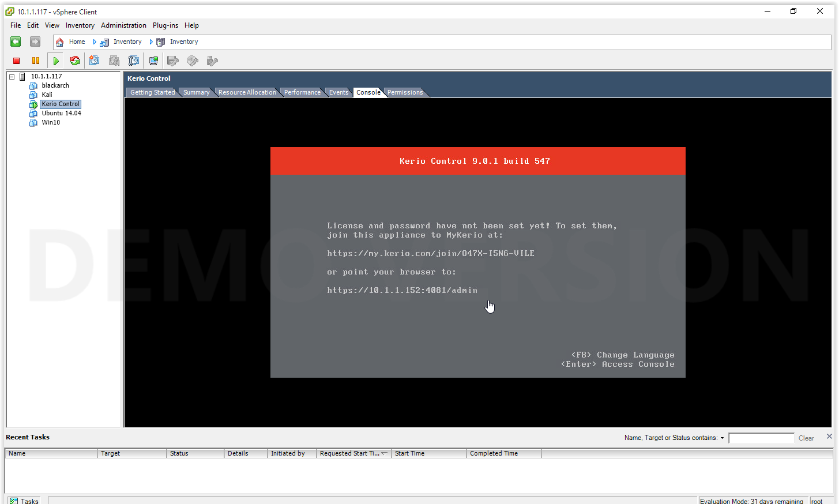Close the Recent Tasks panel
Viewport: 839px width, 504px height.
pyautogui.click(x=829, y=437)
